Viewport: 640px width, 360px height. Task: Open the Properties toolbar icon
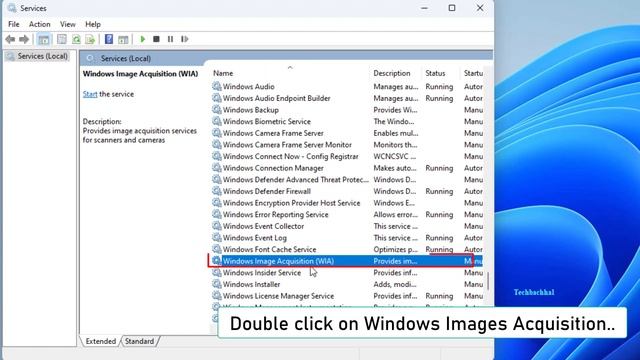62,39
